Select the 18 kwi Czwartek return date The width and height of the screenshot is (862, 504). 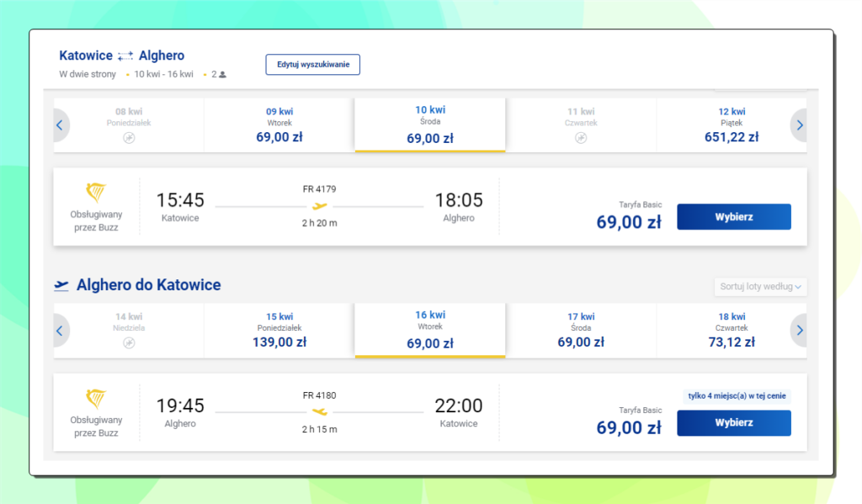click(732, 331)
